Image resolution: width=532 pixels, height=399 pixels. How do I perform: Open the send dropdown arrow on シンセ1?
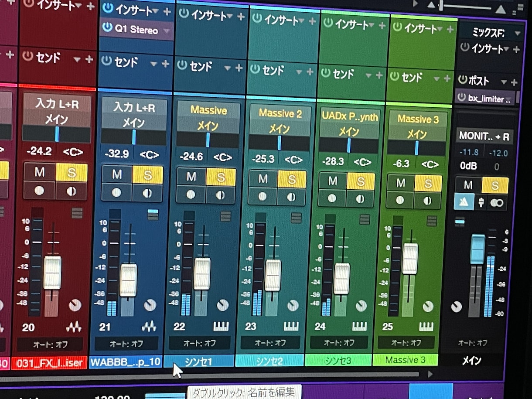(x=228, y=68)
